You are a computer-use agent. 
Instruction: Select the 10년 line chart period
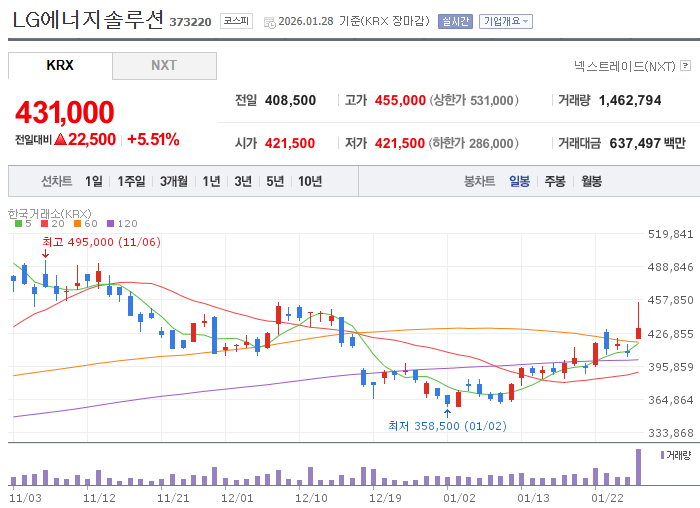point(310,181)
